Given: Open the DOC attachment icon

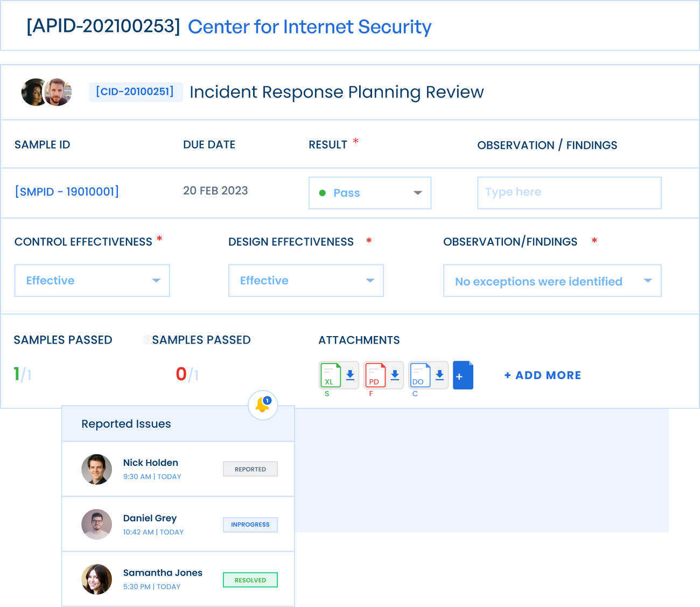Looking at the screenshot, I should (420, 375).
